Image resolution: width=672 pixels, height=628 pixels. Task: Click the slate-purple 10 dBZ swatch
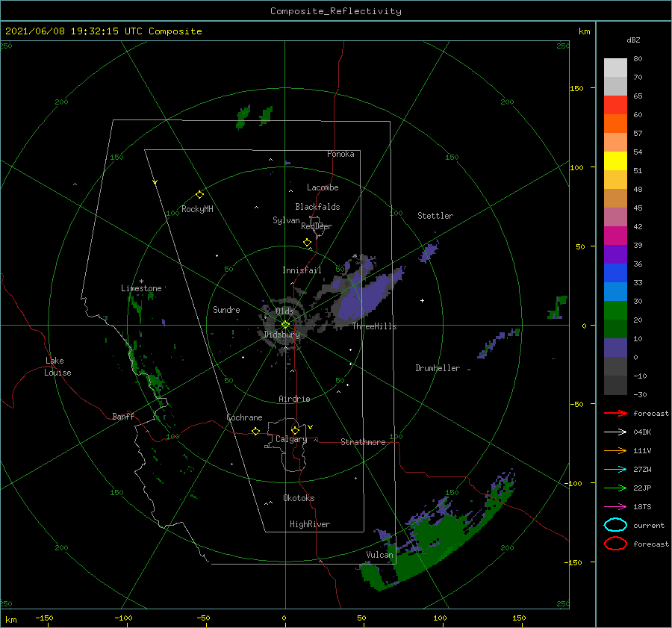[x=615, y=347]
